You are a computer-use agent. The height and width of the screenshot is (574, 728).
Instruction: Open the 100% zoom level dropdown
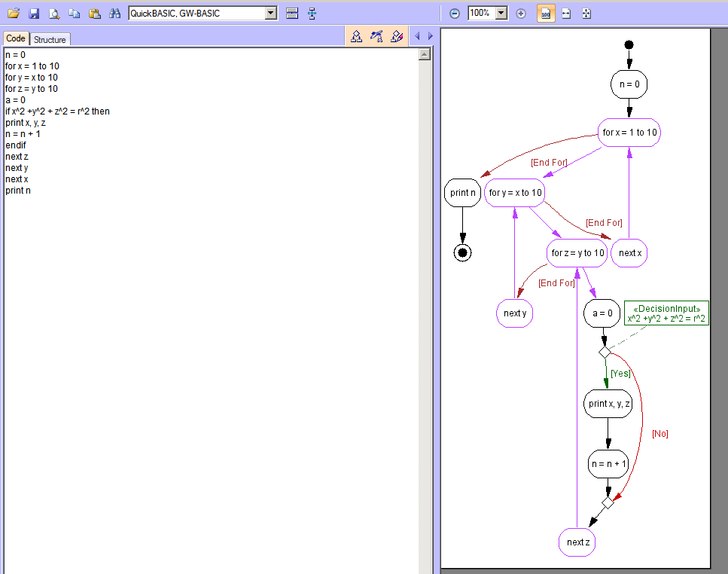(501, 14)
